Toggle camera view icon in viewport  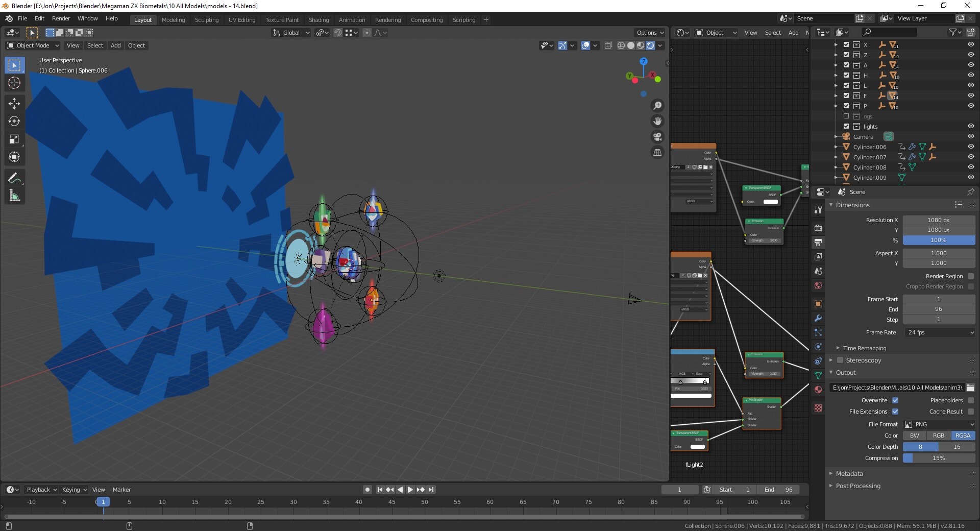pos(657,137)
